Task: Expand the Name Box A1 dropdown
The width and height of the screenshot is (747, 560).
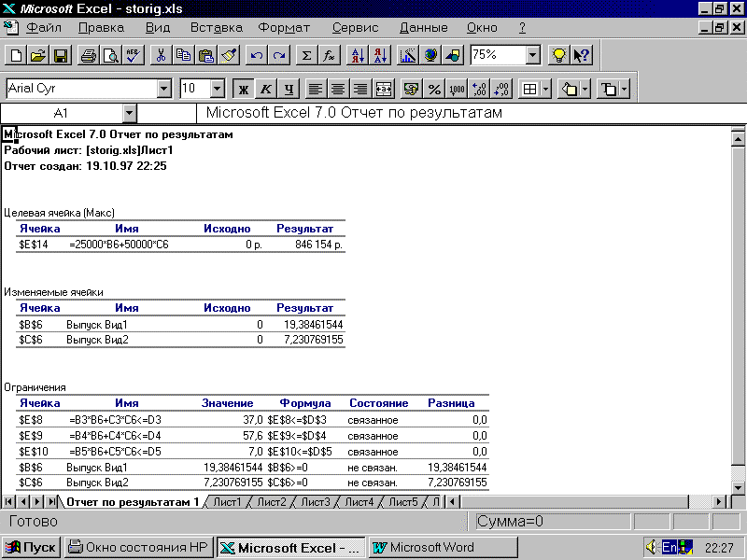Action: pyautogui.click(x=130, y=114)
